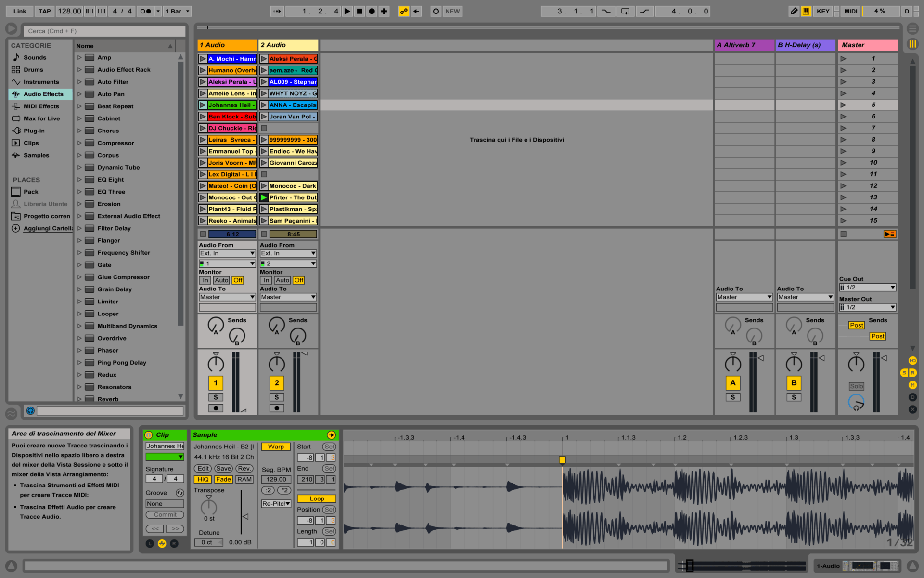Click the KEY map mode button
This screenshot has width=924, height=578.
823,11
